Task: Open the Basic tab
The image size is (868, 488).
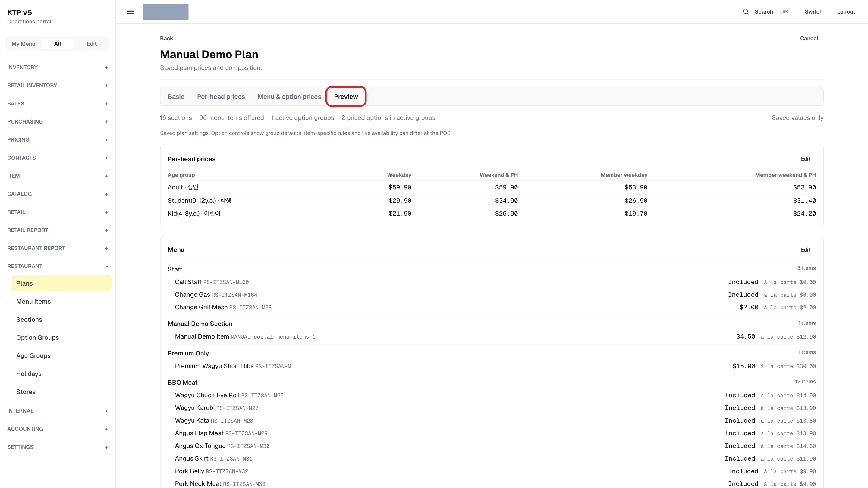Action: 176,97
